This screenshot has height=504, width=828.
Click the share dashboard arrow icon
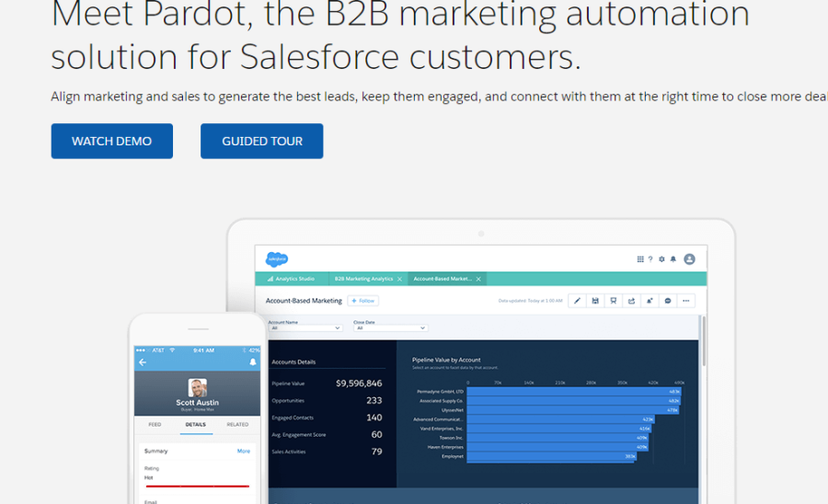pos(631,301)
